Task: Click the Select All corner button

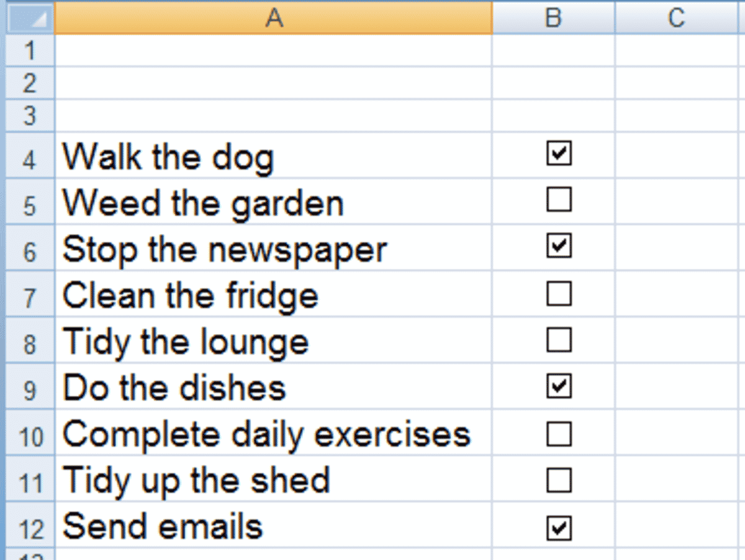Action: tap(29, 17)
